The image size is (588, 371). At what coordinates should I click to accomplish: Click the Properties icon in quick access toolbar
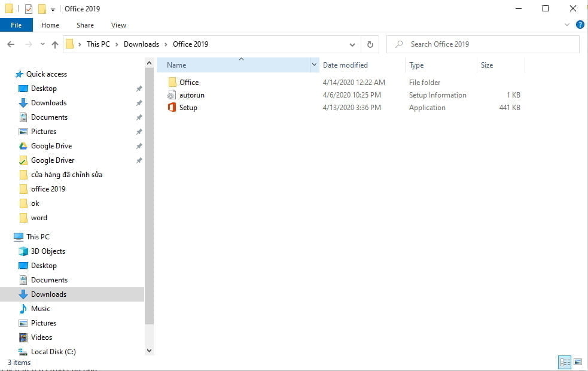coord(29,9)
